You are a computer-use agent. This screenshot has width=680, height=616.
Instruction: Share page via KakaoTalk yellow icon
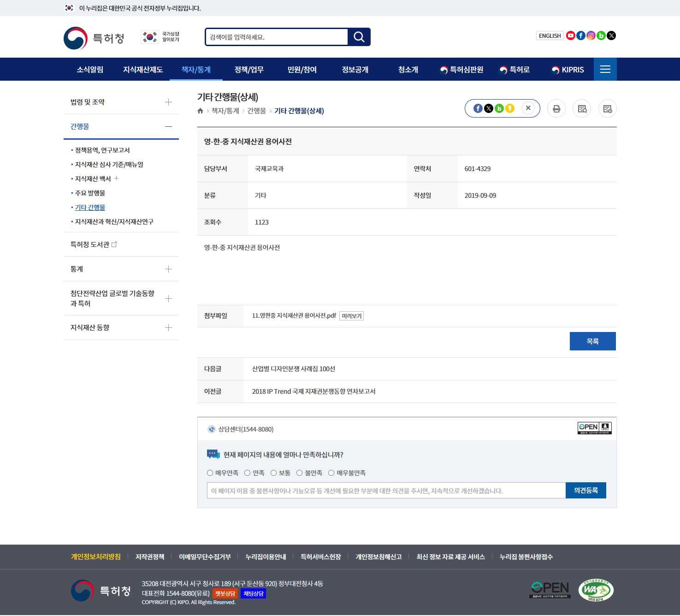[509, 108]
